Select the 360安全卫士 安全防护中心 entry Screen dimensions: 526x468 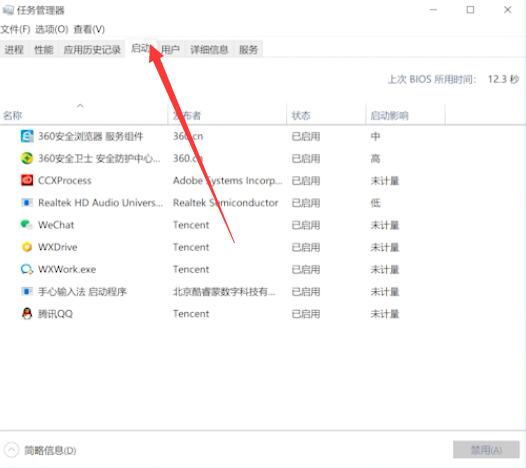pyautogui.click(x=99, y=158)
